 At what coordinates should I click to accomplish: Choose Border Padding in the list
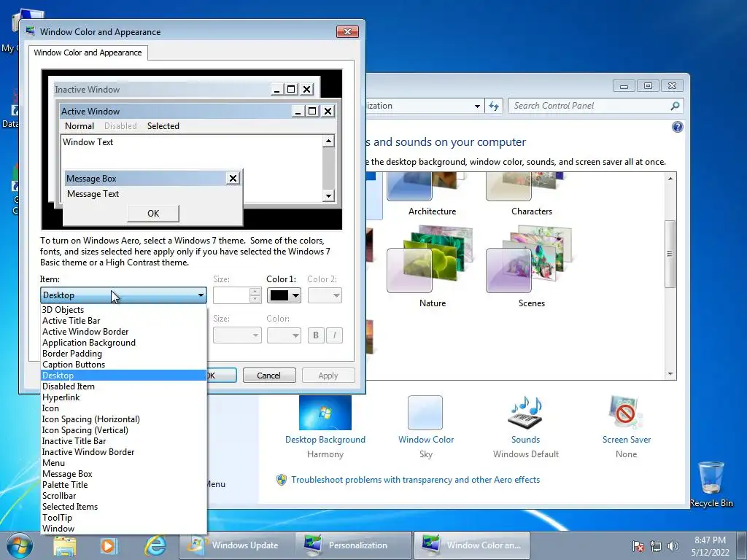coord(124,354)
